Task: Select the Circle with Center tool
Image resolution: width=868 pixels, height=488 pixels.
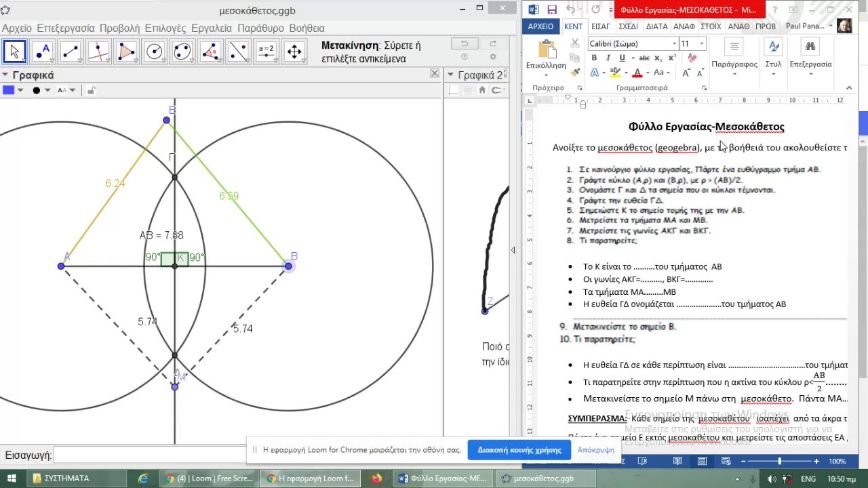Action: [x=155, y=52]
